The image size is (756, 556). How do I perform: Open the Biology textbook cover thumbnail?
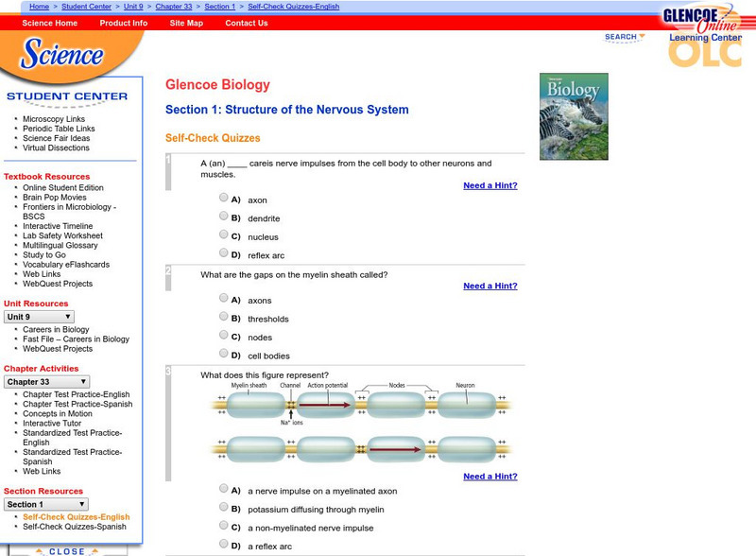[x=574, y=116]
